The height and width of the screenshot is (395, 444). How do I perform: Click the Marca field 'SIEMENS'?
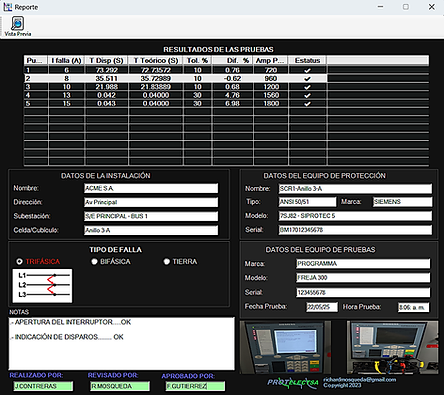(x=402, y=202)
